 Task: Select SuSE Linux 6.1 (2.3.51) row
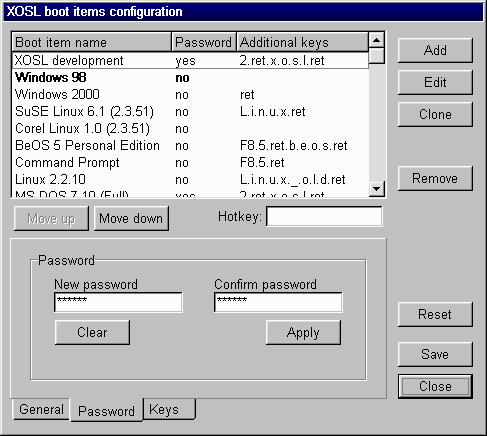pos(190,111)
